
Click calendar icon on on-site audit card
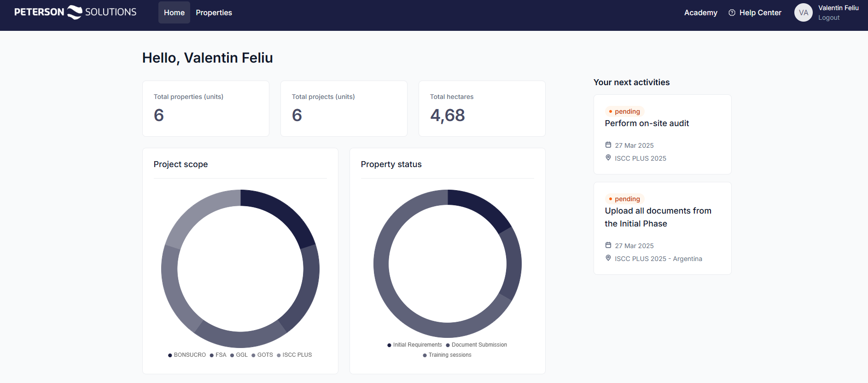point(608,145)
